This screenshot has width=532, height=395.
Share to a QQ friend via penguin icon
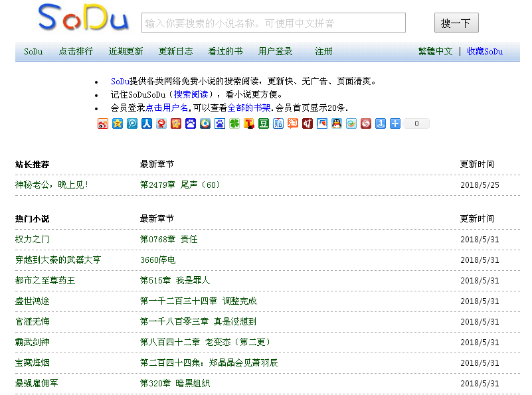pyautogui.click(x=336, y=123)
